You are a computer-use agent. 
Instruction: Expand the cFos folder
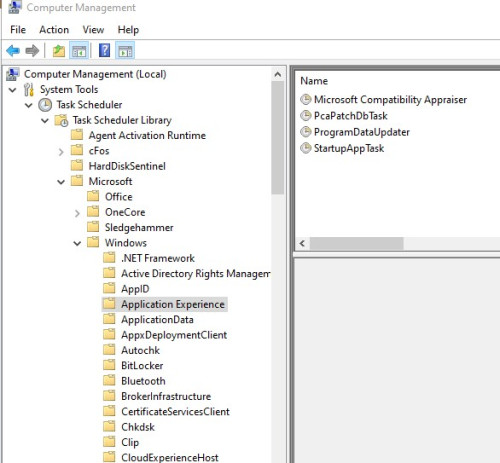pyautogui.click(x=61, y=152)
